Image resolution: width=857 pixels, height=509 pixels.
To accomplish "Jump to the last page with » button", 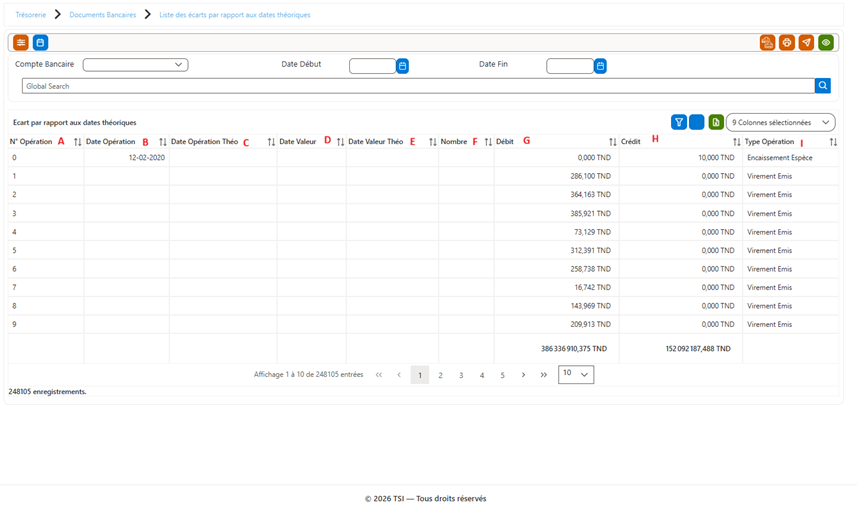I will point(543,375).
